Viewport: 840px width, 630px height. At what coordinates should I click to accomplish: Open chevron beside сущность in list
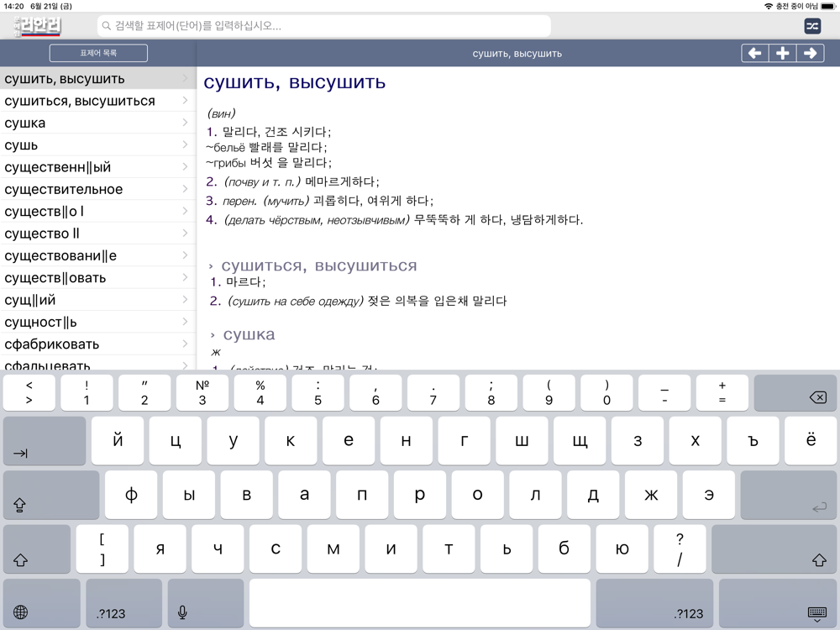click(x=186, y=322)
